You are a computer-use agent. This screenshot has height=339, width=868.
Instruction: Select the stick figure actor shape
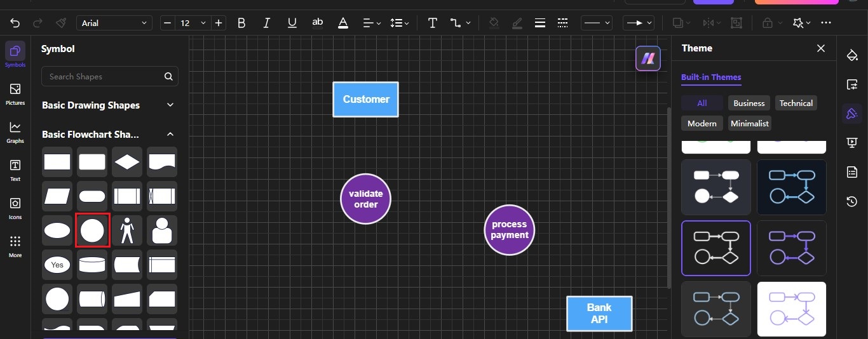127,230
